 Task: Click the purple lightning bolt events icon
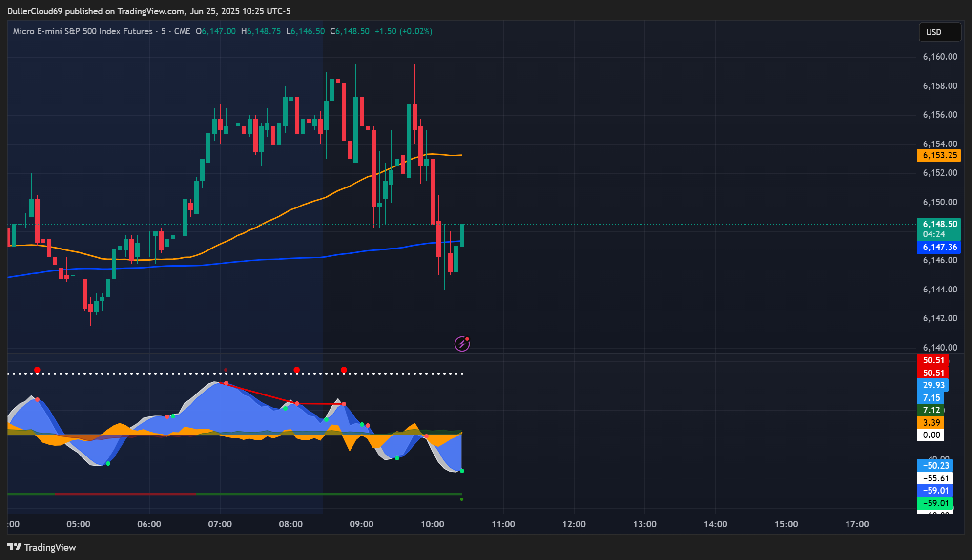pos(462,344)
